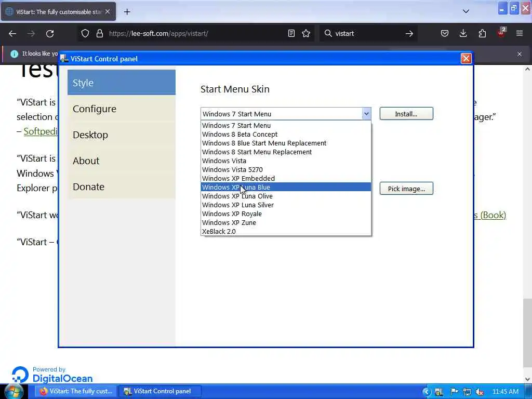Click the uBlock extension icon with badge
Screen dimensions: 532x399
(x=501, y=33)
